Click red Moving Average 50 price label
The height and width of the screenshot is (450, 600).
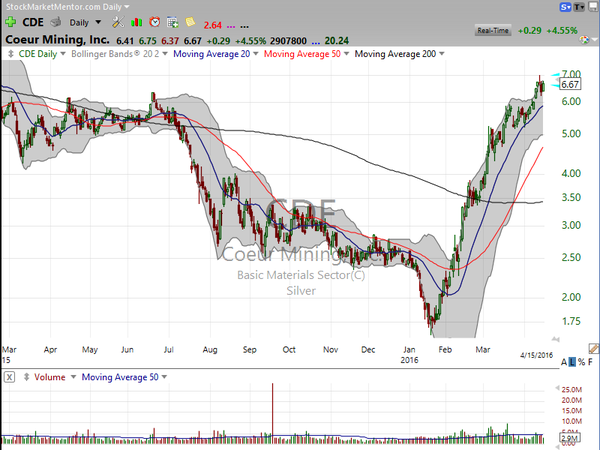tap(302, 54)
